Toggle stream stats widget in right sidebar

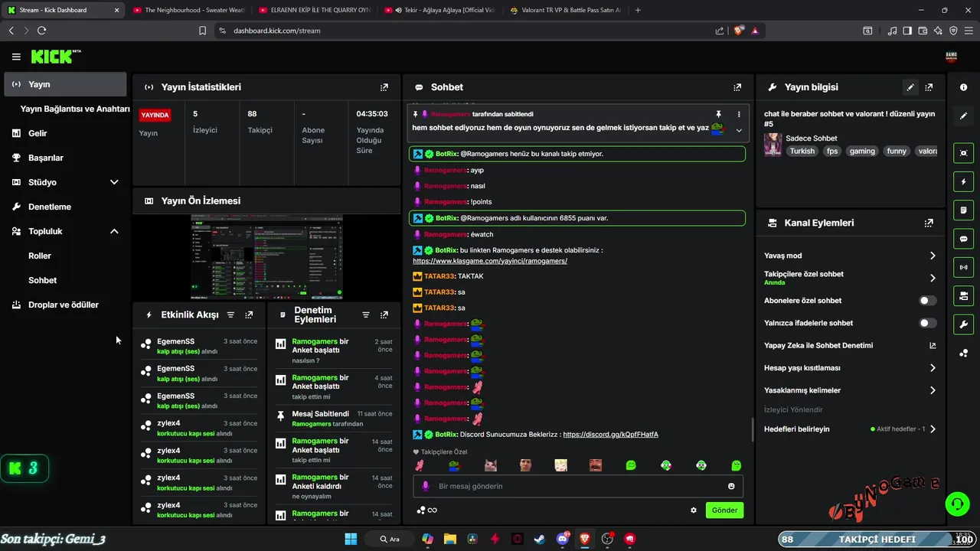point(963,267)
